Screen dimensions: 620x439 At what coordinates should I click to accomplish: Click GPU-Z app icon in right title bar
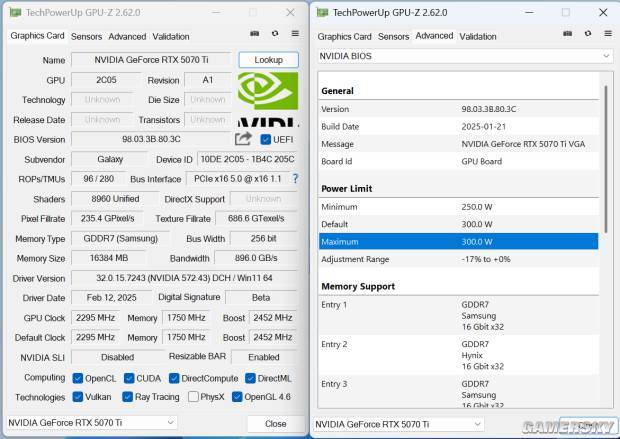(322, 12)
